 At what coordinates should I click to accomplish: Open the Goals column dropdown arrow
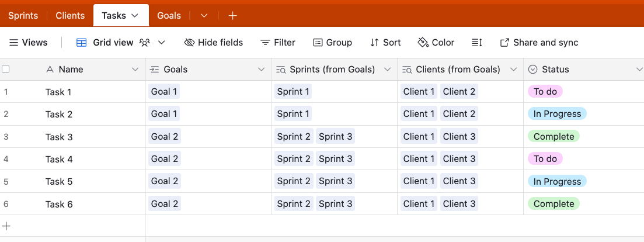coord(261,70)
